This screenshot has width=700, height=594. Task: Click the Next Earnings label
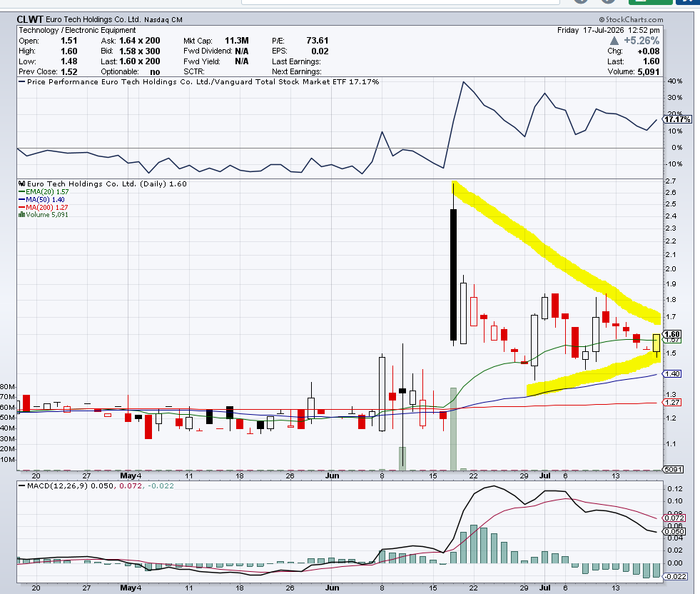[296, 71]
